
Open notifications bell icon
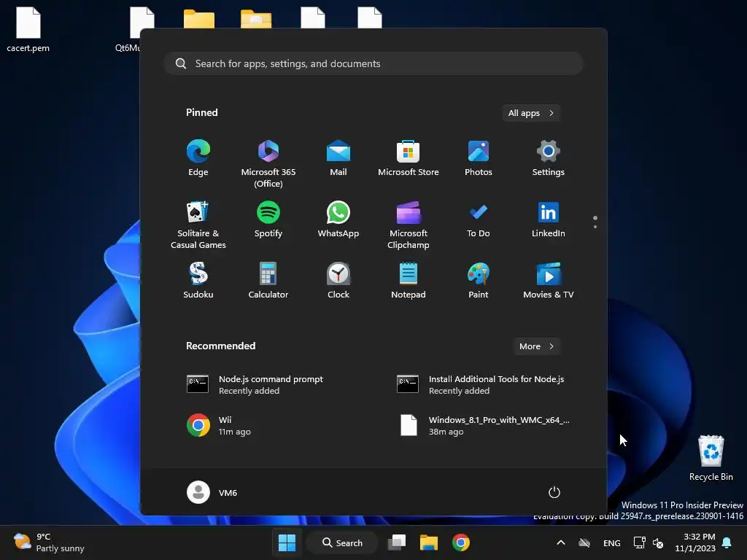pos(727,542)
